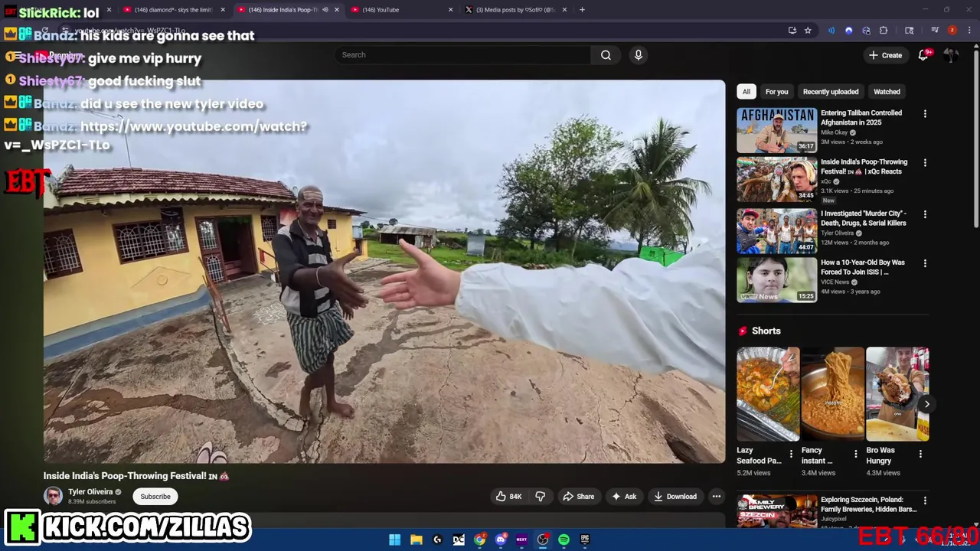Open File Explorer from taskbar
The width and height of the screenshot is (980, 551).
click(x=416, y=540)
